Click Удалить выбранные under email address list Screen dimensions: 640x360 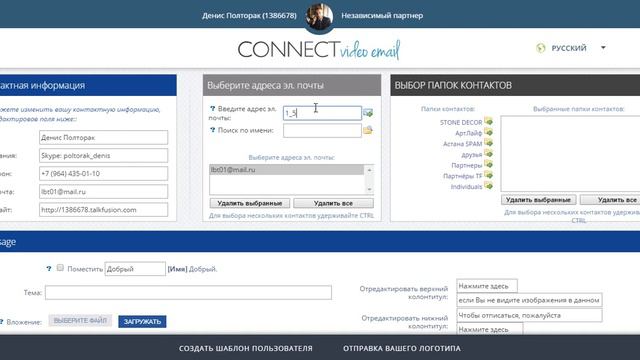coord(249,203)
